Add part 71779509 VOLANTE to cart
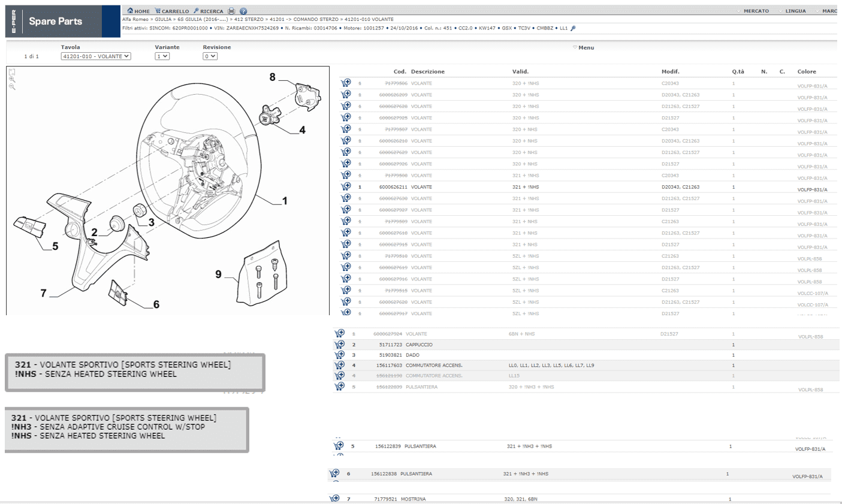The height and width of the screenshot is (504, 842). click(x=346, y=221)
